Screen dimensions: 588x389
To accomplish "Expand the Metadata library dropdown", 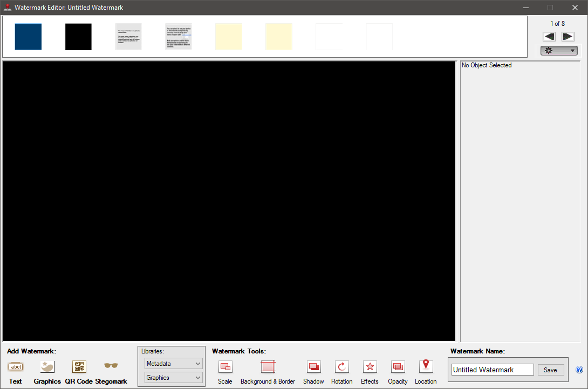I will (x=173, y=364).
